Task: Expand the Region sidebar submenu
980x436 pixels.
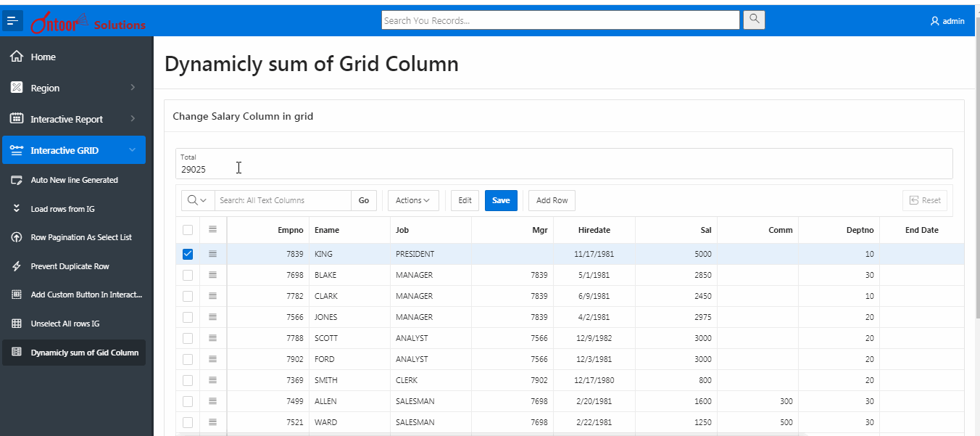Action: click(133, 88)
